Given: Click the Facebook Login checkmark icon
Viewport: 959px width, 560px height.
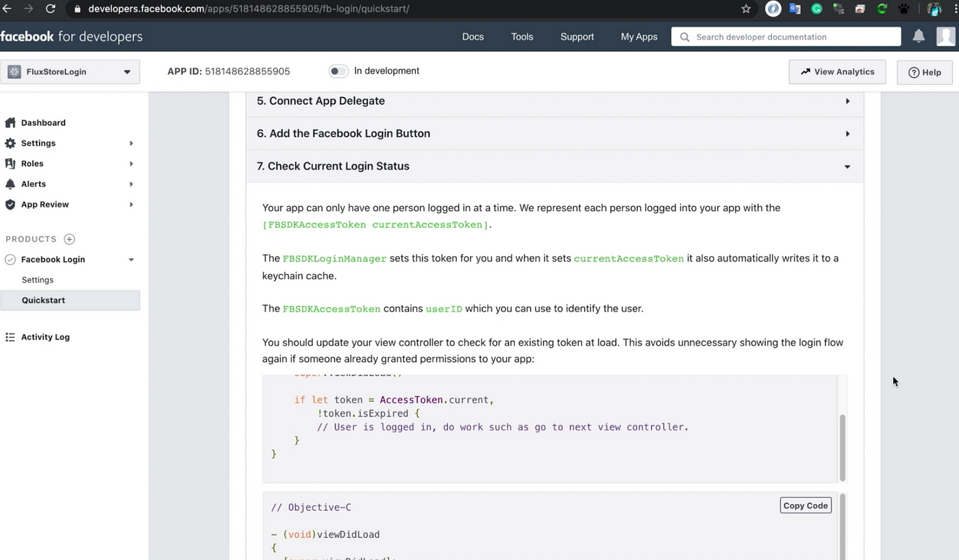Looking at the screenshot, I should point(10,259).
